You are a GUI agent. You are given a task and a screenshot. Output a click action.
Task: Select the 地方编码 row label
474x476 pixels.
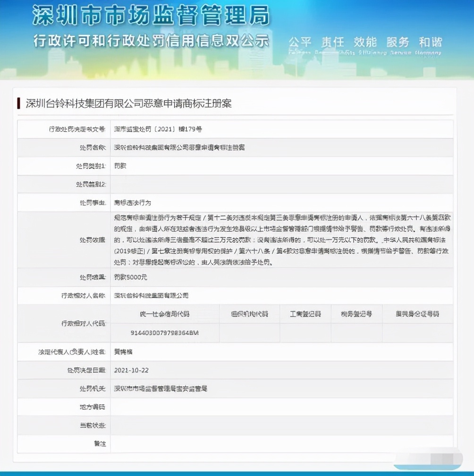pyautogui.click(x=93, y=407)
